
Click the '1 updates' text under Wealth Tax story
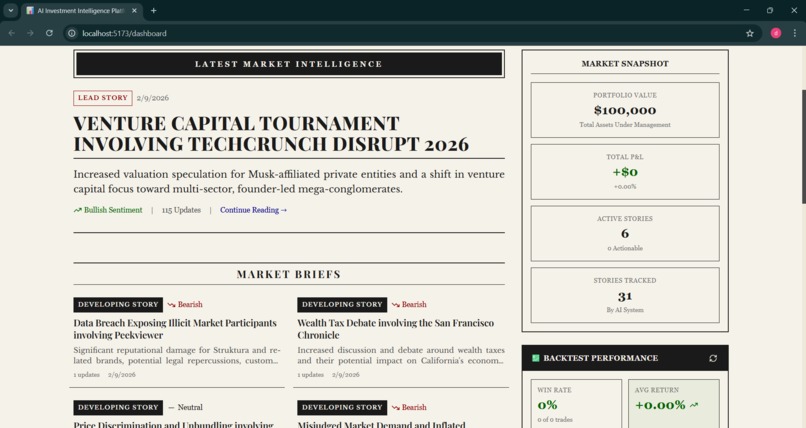click(310, 375)
